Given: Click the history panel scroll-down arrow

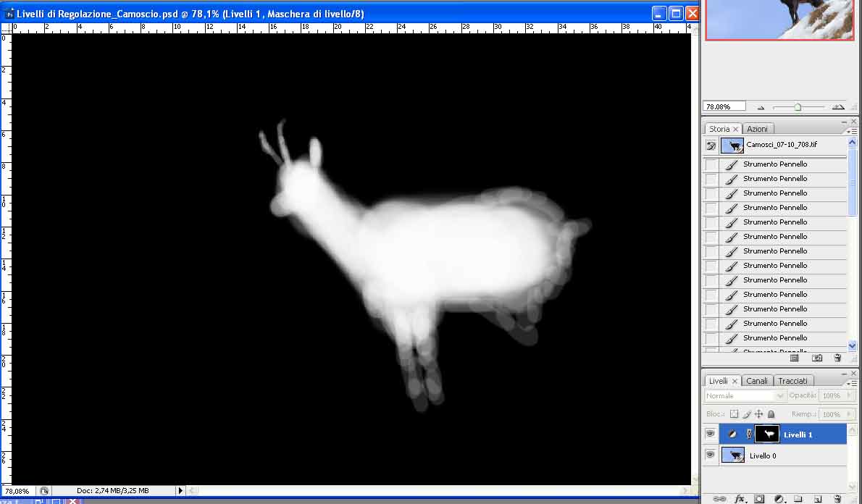Looking at the screenshot, I should coord(852,346).
